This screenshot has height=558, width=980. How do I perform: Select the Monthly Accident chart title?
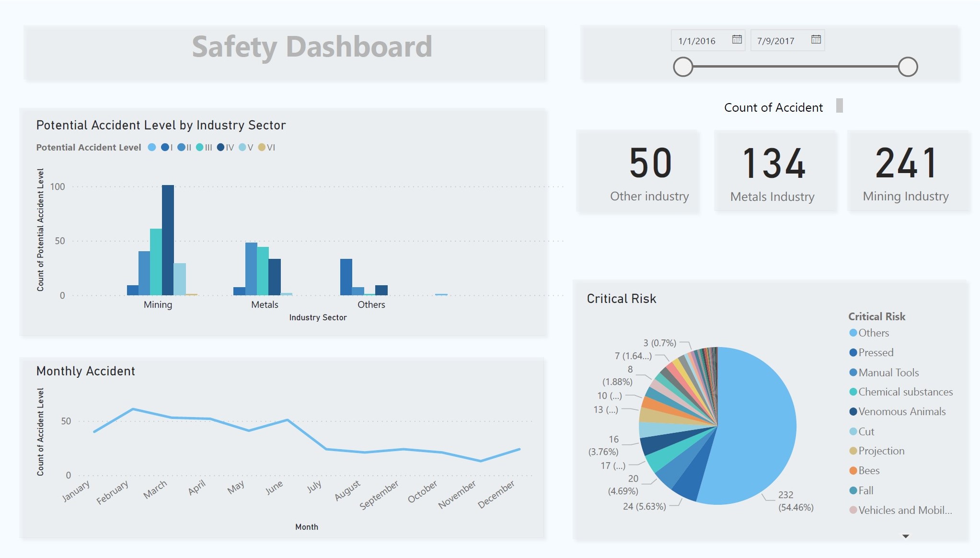click(x=85, y=371)
